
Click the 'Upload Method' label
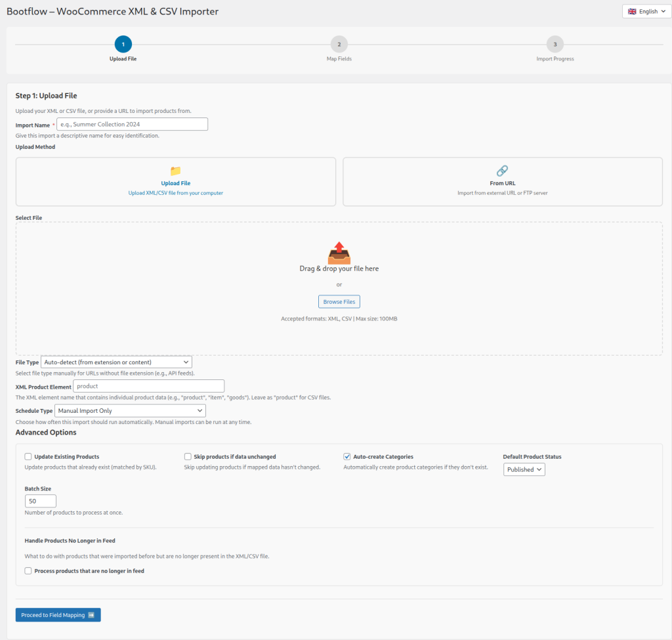tap(35, 146)
